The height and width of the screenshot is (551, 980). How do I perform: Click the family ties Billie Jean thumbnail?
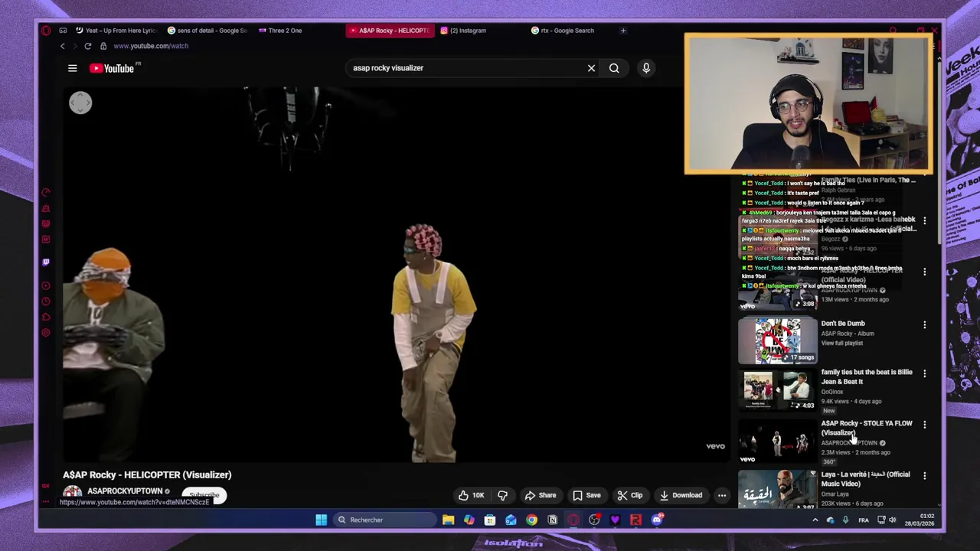(778, 391)
